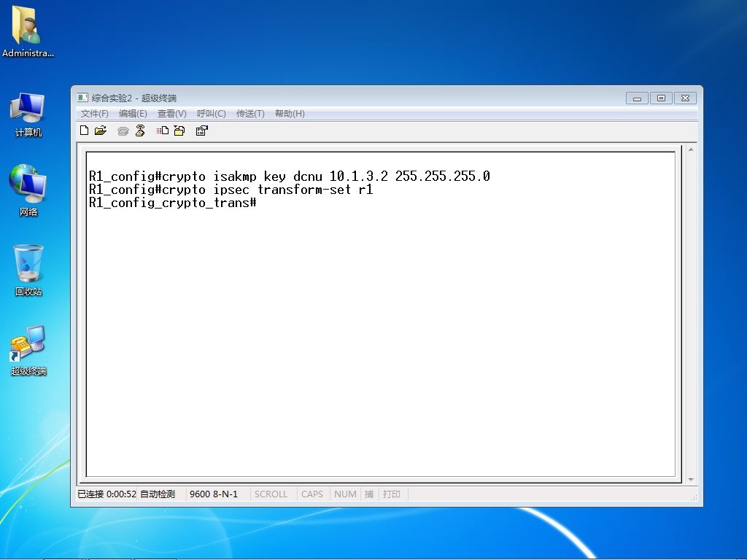747x560 pixels.
Task: Click the NUM status bar indicator
Action: (345, 494)
